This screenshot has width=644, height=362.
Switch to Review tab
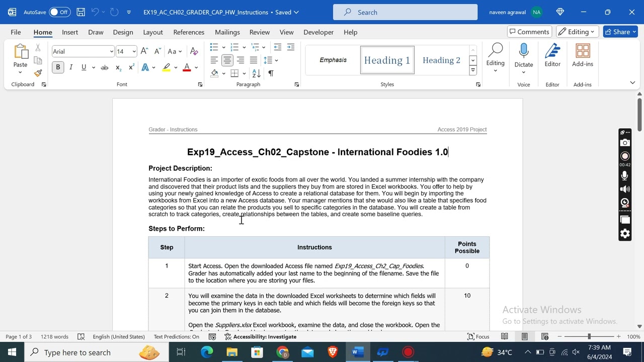(260, 32)
